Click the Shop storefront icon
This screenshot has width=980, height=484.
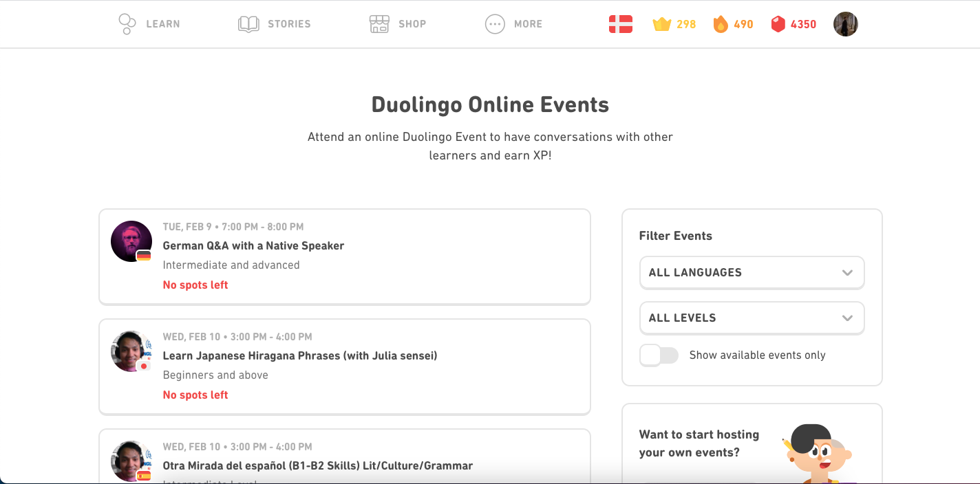pyautogui.click(x=379, y=24)
